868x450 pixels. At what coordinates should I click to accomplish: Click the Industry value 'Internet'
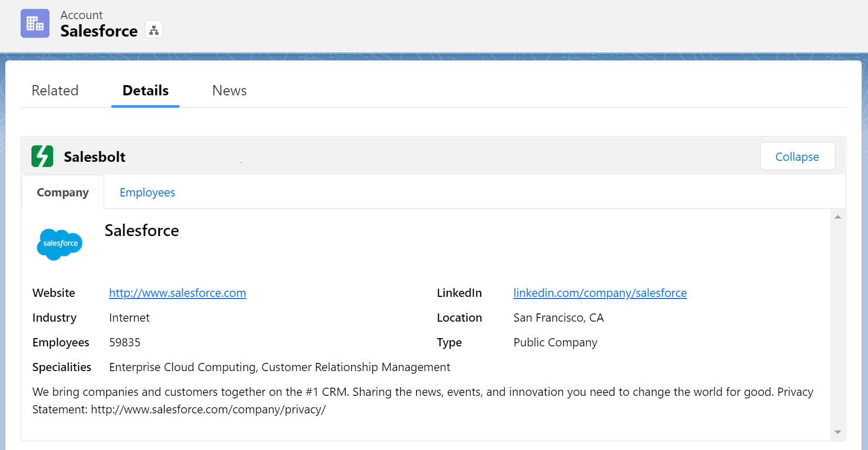point(129,318)
